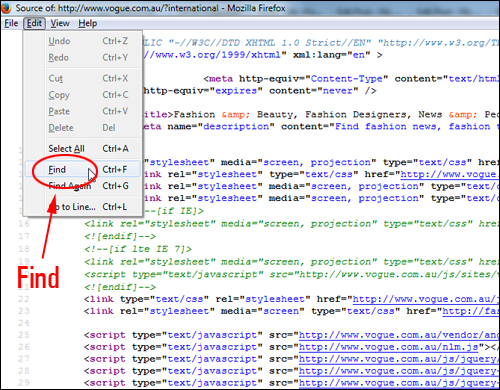500x390 pixels.
Task: Choose Find from the Edit menu
Action: pyautogui.click(x=82, y=169)
